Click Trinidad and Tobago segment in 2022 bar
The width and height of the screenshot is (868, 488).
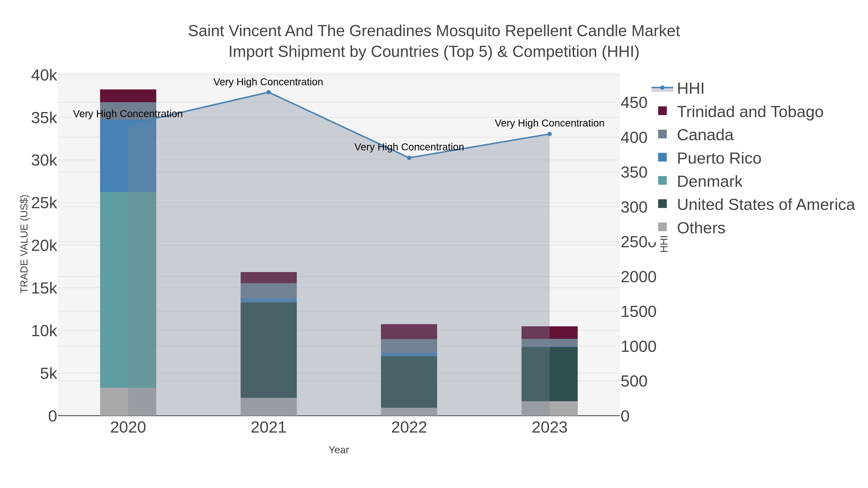coord(409,332)
